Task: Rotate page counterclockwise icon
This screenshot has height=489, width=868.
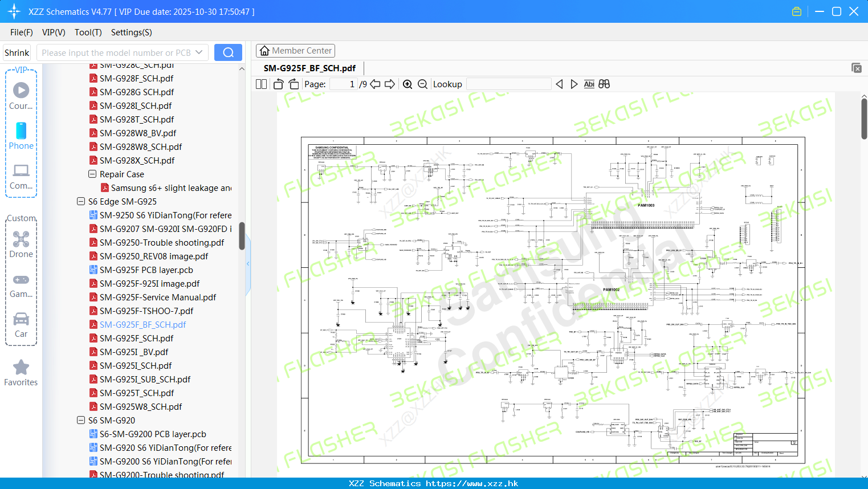Action: [278, 84]
